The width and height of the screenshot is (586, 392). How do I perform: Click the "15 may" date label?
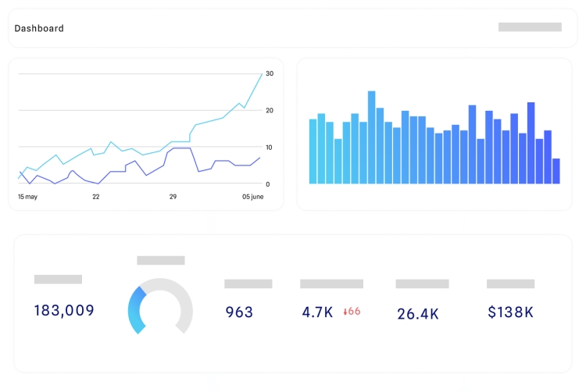tap(27, 197)
